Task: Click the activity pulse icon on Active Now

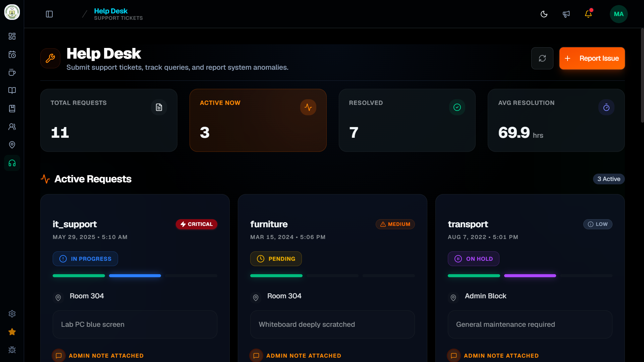Action: tap(308, 107)
